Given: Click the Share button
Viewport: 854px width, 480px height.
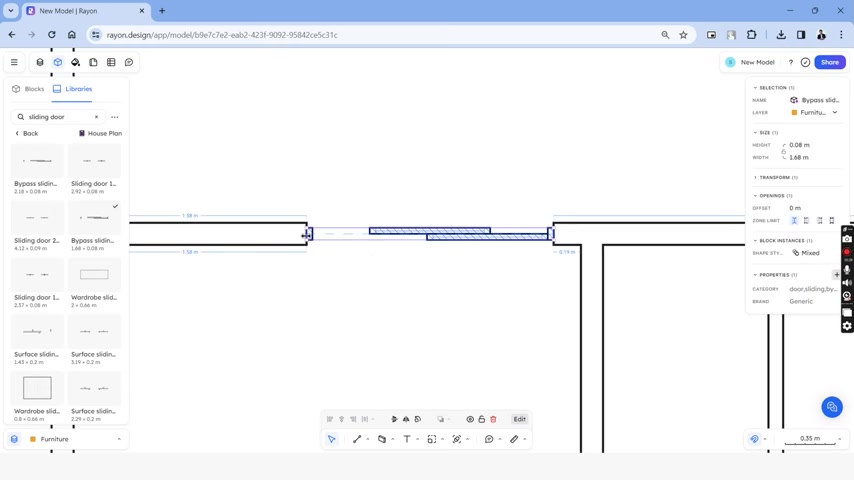Looking at the screenshot, I should [829, 62].
